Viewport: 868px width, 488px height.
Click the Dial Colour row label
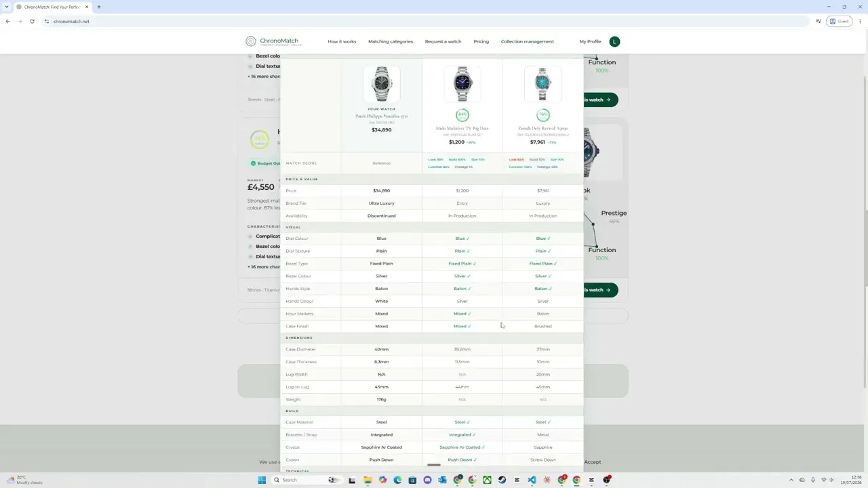tap(297, 239)
